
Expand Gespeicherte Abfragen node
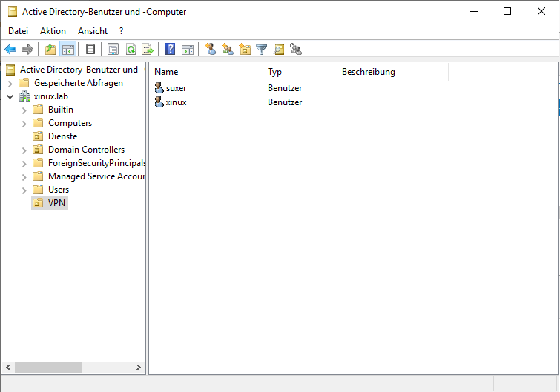(x=10, y=83)
